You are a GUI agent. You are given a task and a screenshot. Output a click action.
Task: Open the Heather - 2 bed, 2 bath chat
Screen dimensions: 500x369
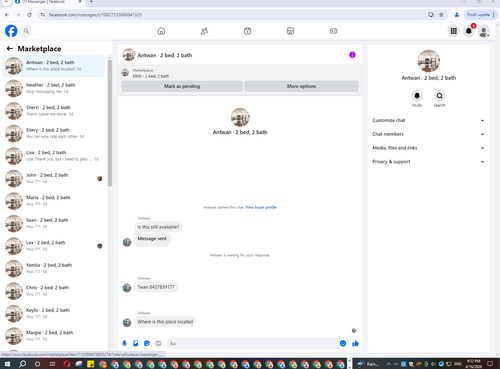click(54, 88)
